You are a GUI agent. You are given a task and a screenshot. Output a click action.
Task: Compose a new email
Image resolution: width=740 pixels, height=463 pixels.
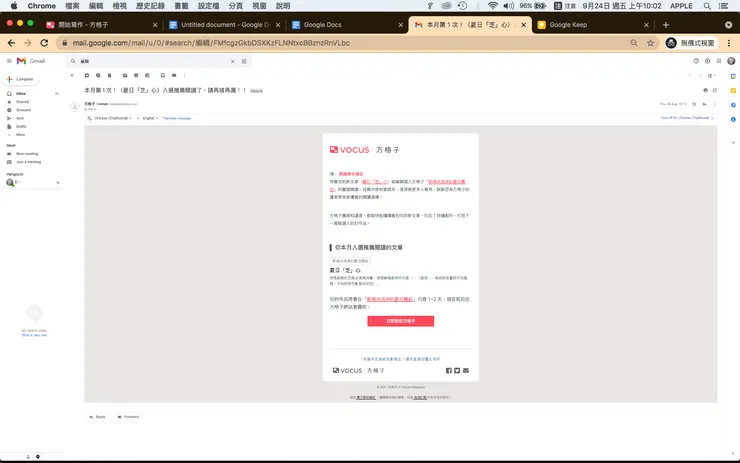pyautogui.click(x=21, y=79)
